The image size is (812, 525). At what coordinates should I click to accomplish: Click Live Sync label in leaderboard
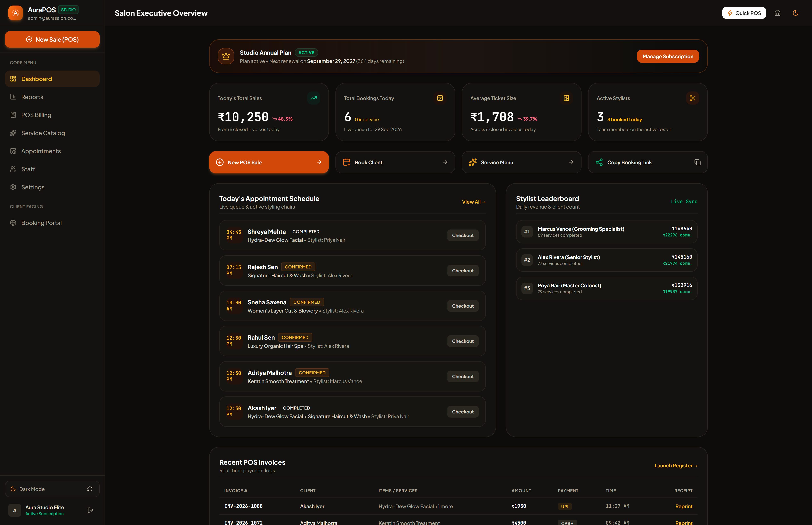point(684,201)
